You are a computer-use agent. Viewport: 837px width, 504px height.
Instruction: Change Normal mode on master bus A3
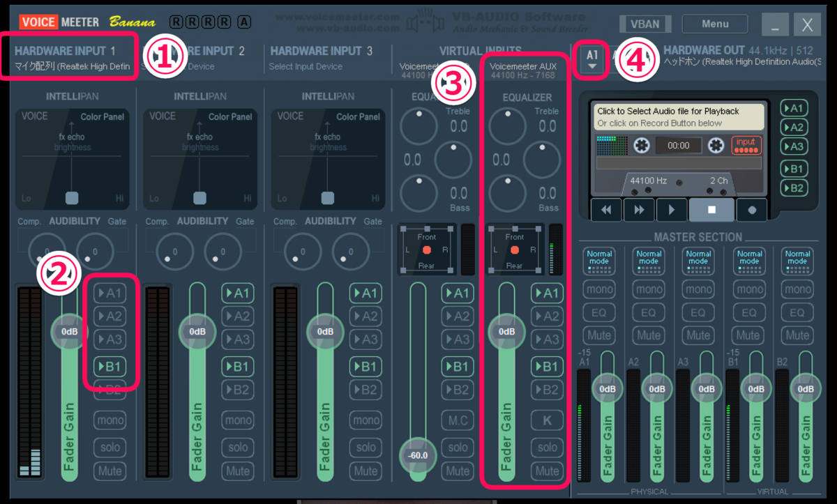tap(698, 261)
